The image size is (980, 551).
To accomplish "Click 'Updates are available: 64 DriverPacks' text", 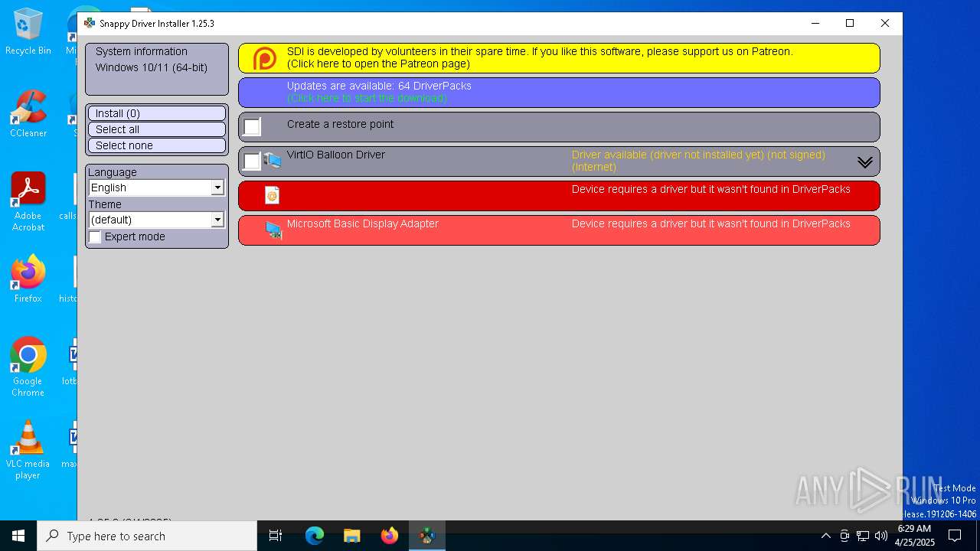I will coord(379,86).
